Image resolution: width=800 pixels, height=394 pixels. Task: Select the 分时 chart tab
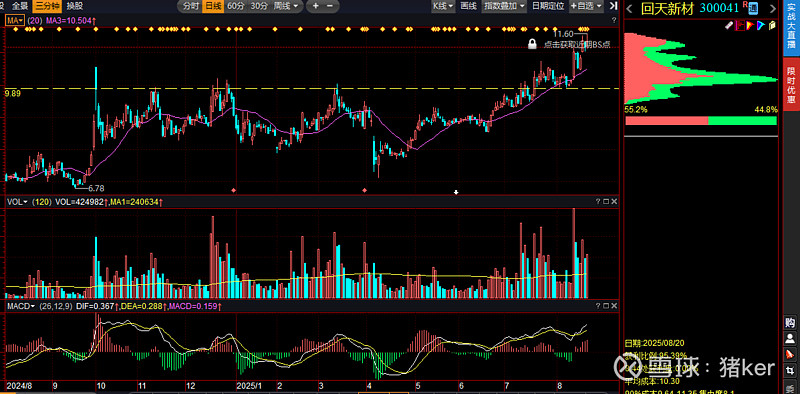pos(190,6)
